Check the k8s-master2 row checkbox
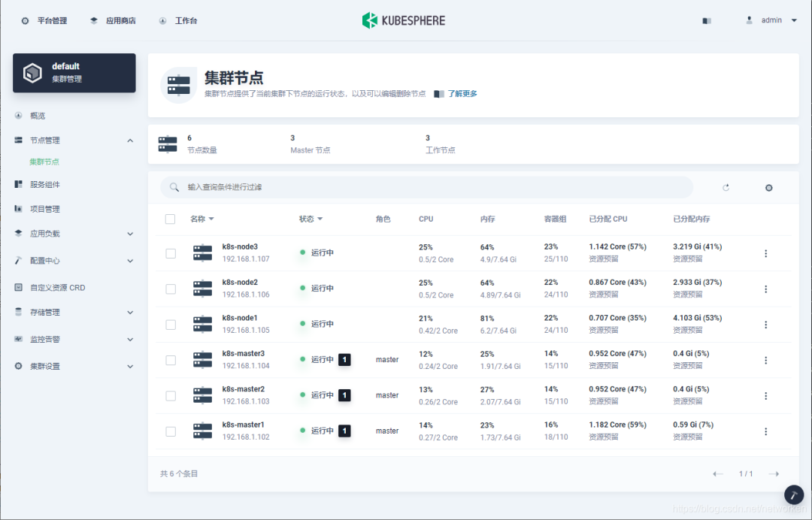The height and width of the screenshot is (520, 812). (x=171, y=396)
